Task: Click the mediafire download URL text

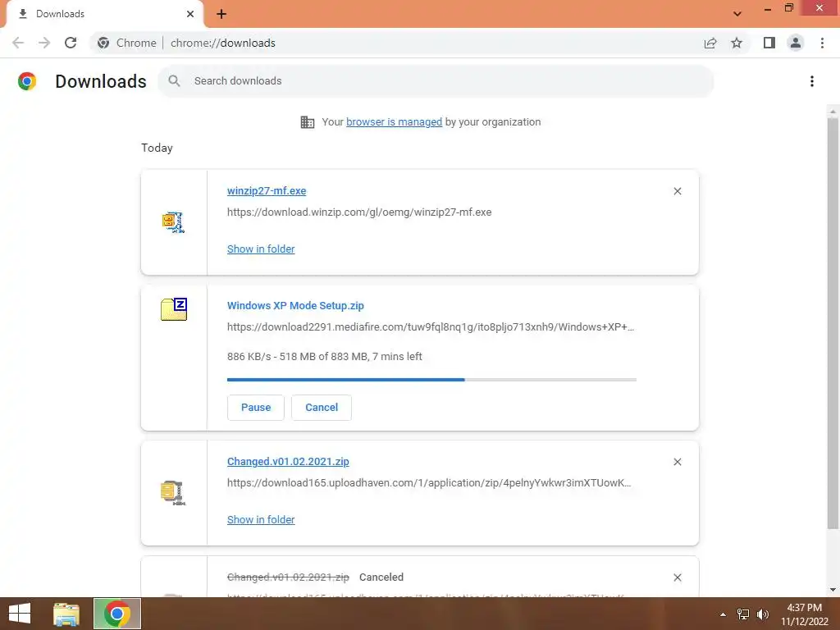Action: click(430, 326)
